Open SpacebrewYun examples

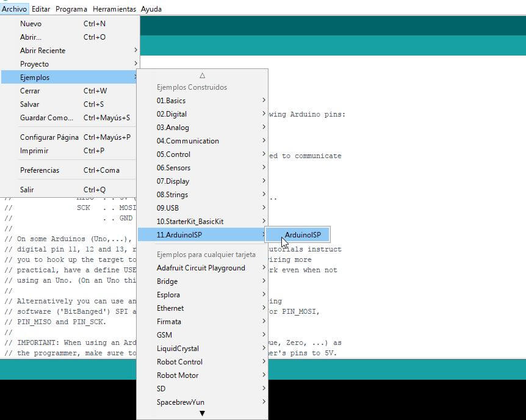(202, 402)
